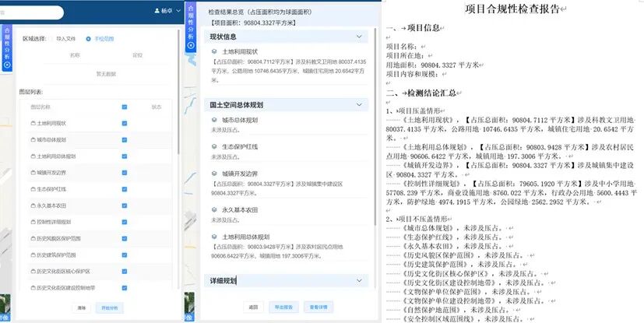Collapse the 现状信息 section
644x323 pixels.
(358, 37)
